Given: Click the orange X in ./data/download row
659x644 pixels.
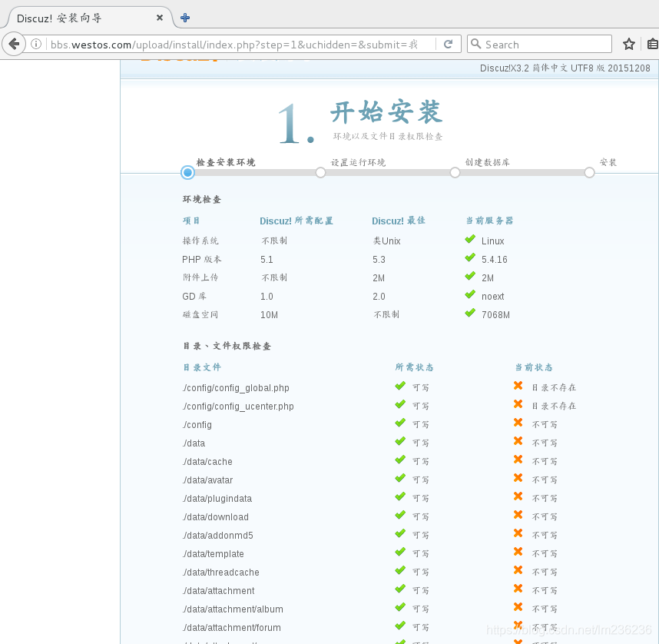Looking at the screenshot, I should (518, 515).
